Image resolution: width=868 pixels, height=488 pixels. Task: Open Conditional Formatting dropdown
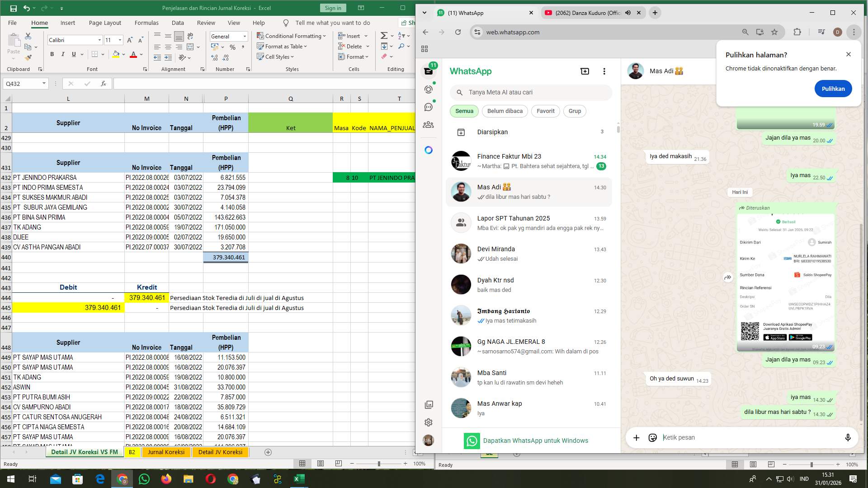(x=291, y=36)
